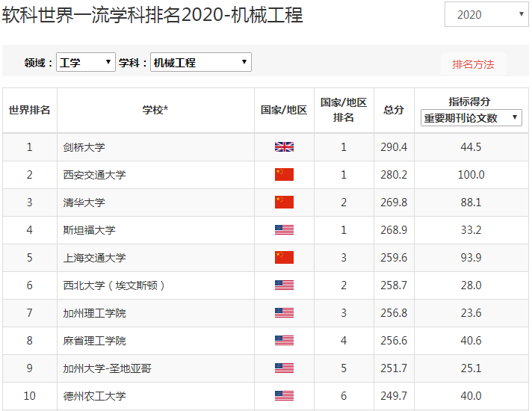Screen dimensions: 532x411
Task: Click the US flag in 加州理工学院 row
Action: 284,313
